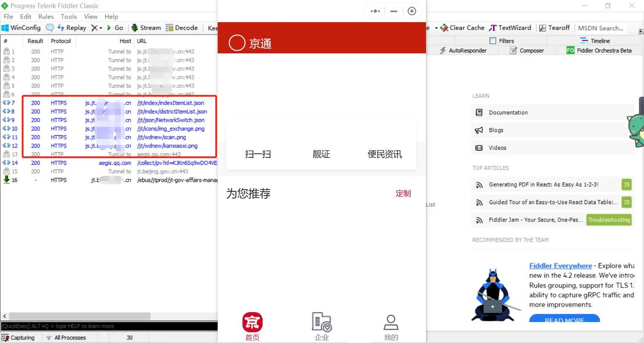
Task: Select session 9 NetworkSwitch.json
Action: click(109, 120)
